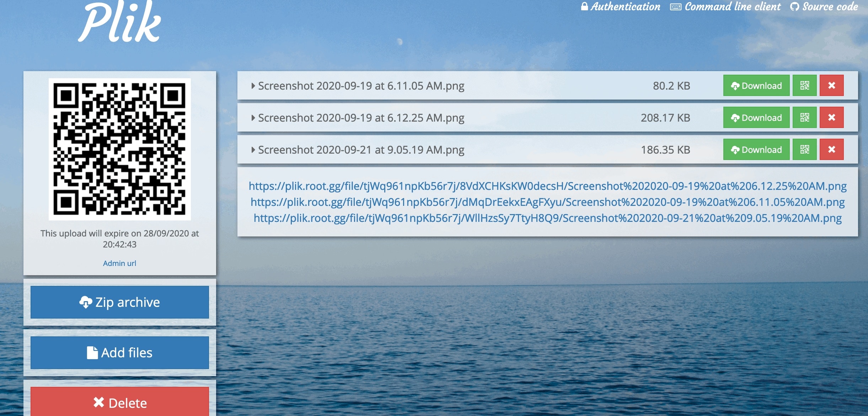Remove the Screenshot 6.11.05 AM file
This screenshot has height=416, width=868.
pos(831,85)
